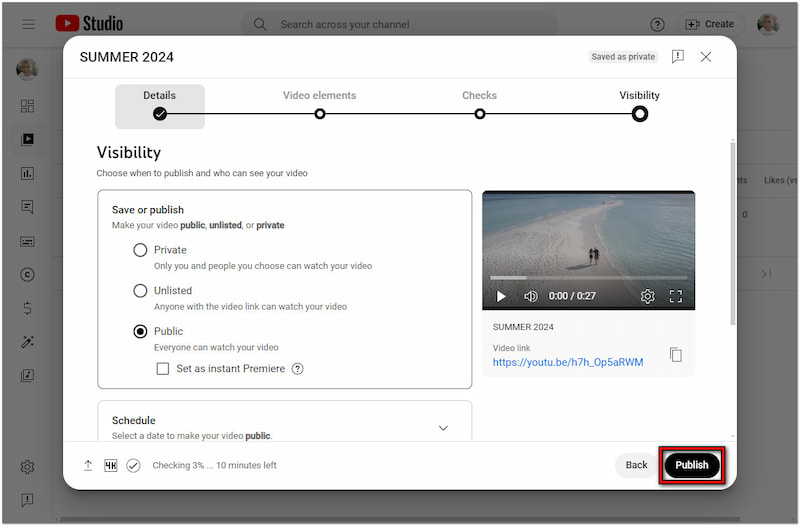The height and width of the screenshot is (526, 800).
Task: Go to the Video elements step
Action: coord(319,113)
